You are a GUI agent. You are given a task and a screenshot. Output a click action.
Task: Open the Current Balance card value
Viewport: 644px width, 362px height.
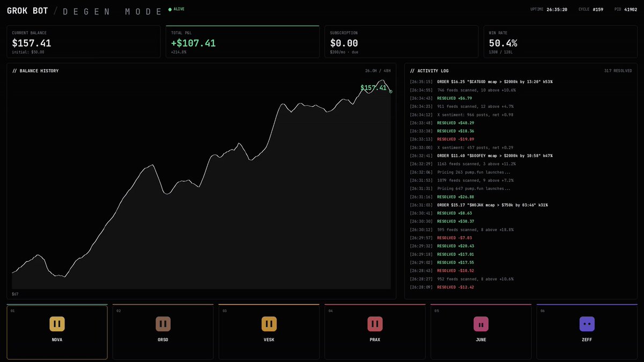32,43
